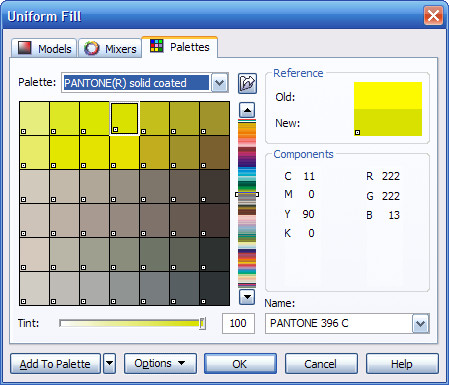Click the Mixers color wheel icon
449x385 pixels.
coord(91,48)
